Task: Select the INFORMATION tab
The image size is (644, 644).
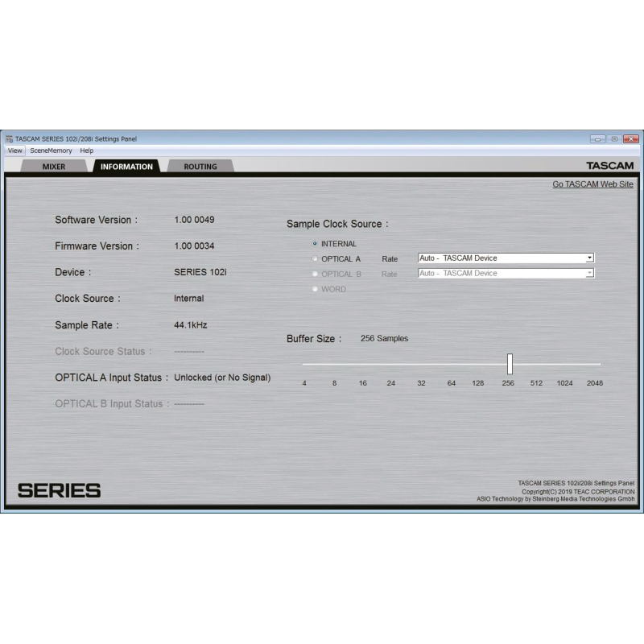Action: (x=126, y=167)
